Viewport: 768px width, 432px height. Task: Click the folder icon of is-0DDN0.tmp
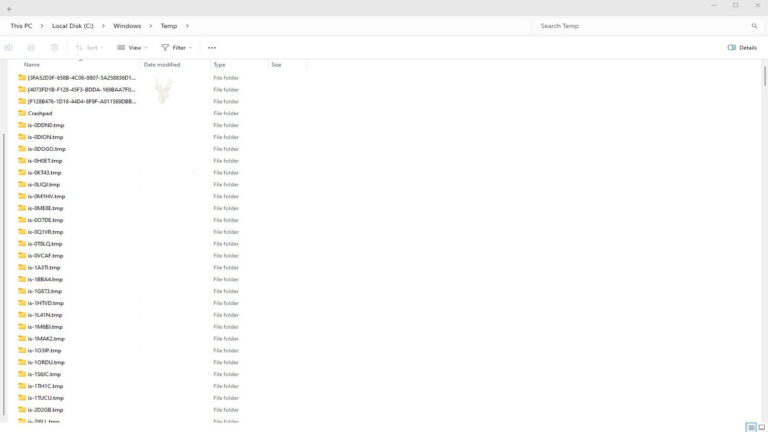[22, 125]
